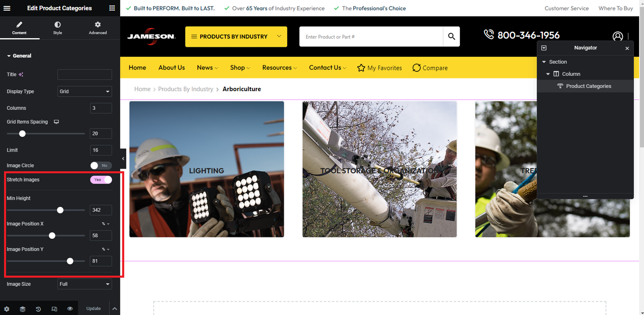This screenshot has height=315, width=644.
Task: Collapse the Column item in Navigator
Action: click(x=548, y=74)
